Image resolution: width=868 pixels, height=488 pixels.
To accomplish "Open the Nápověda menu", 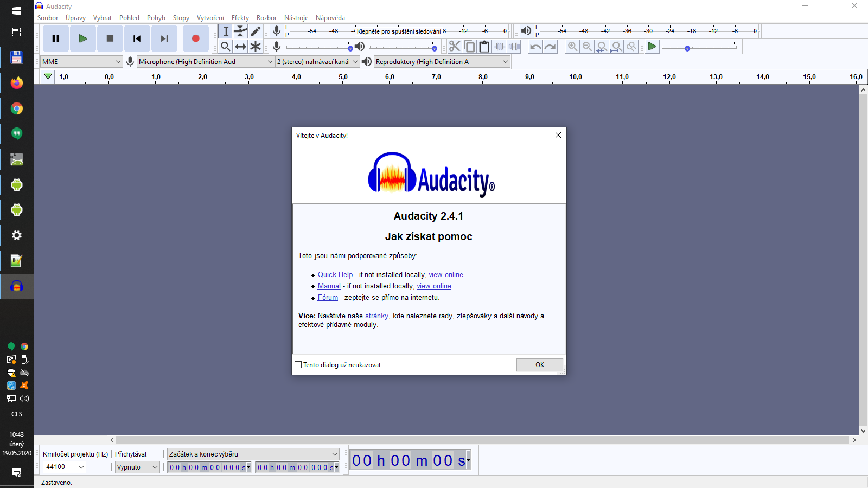I will [x=330, y=17].
